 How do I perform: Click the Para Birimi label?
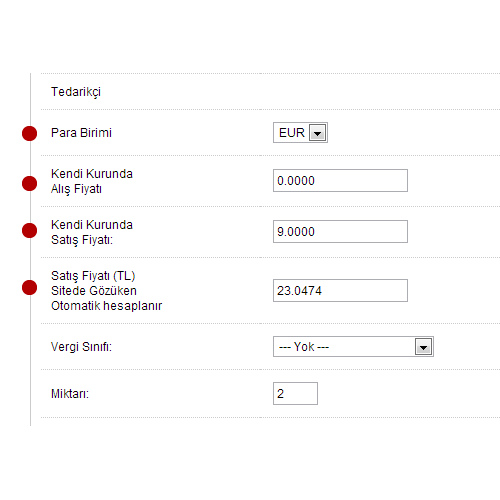pyautogui.click(x=81, y=133)
